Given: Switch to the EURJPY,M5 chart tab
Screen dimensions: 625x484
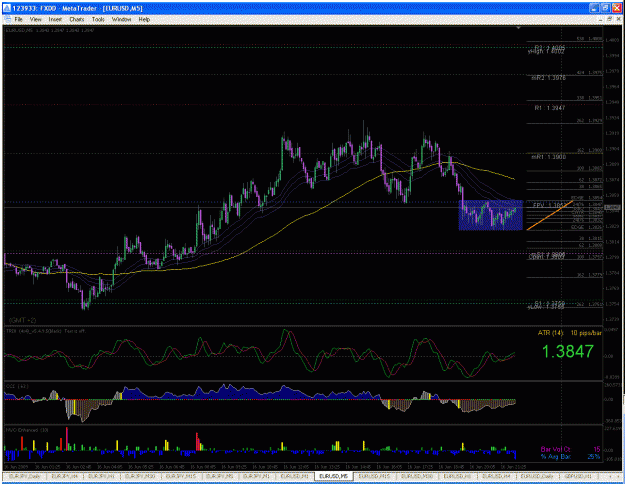Looking at the screenshot, I should [220, 476].
